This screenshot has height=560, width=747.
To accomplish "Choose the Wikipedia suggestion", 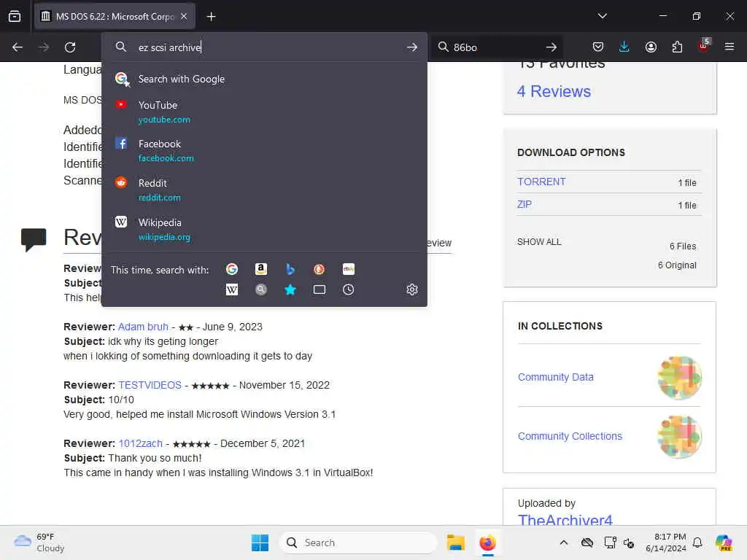I will [264, 229].
